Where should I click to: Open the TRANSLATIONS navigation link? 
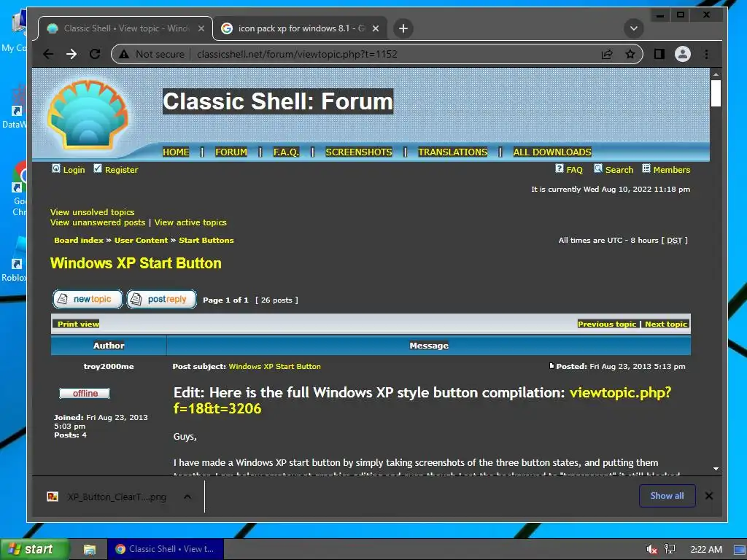coord(452,152)
